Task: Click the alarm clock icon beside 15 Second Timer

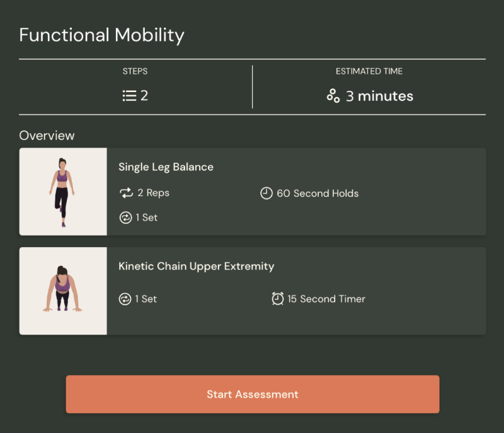Action: coord(278,299)
